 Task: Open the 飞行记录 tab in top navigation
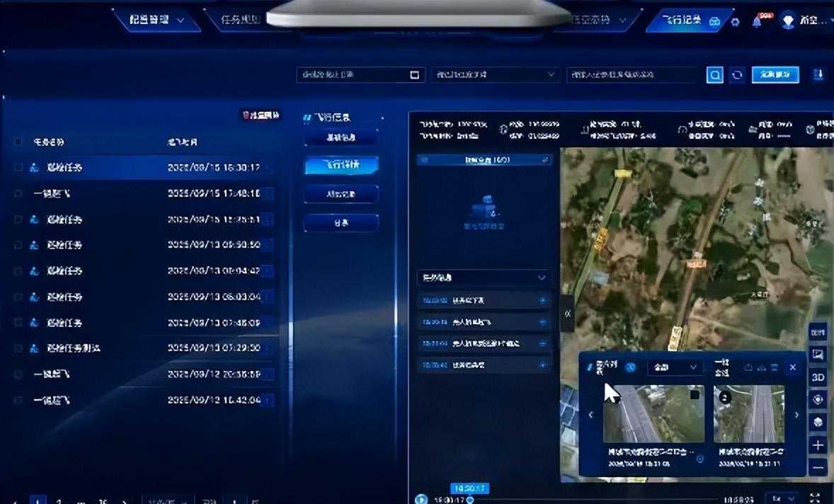(x=682, y=21)
